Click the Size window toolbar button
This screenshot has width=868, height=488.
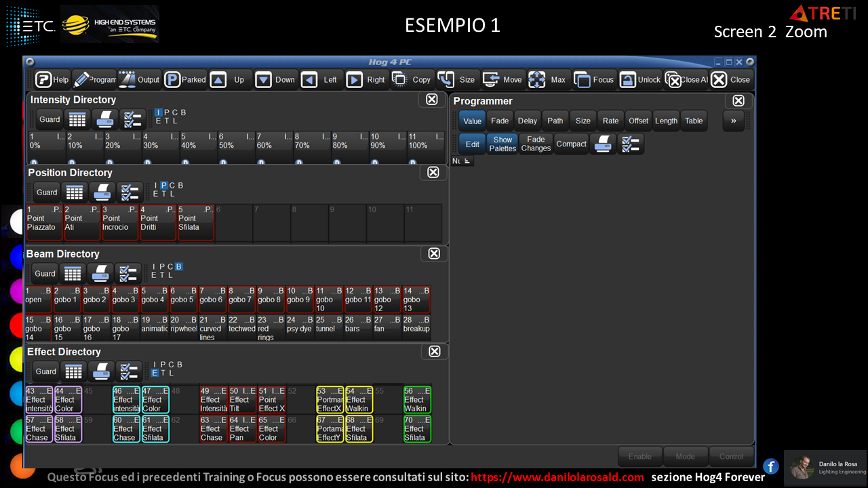point(457,79)
